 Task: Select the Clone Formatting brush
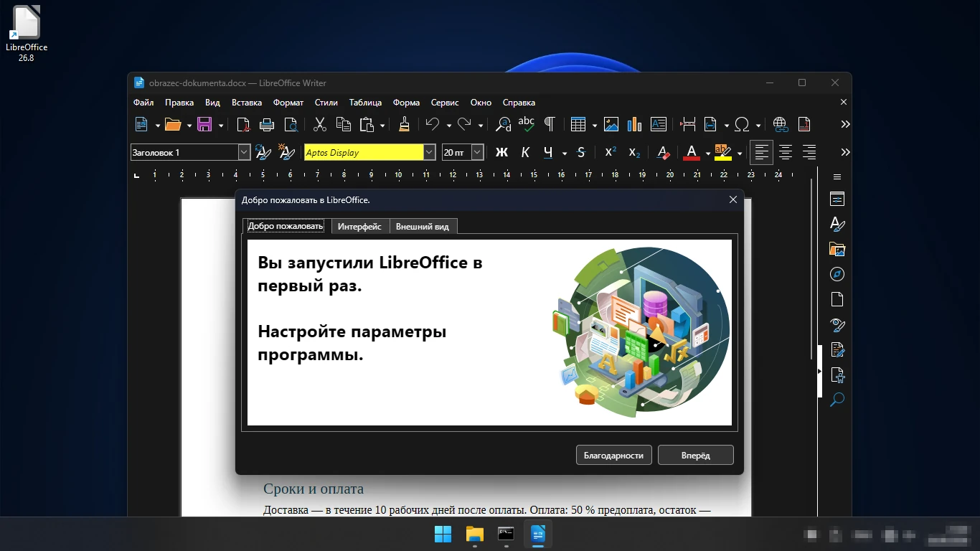pyautogui.click(x=404, y=124)
